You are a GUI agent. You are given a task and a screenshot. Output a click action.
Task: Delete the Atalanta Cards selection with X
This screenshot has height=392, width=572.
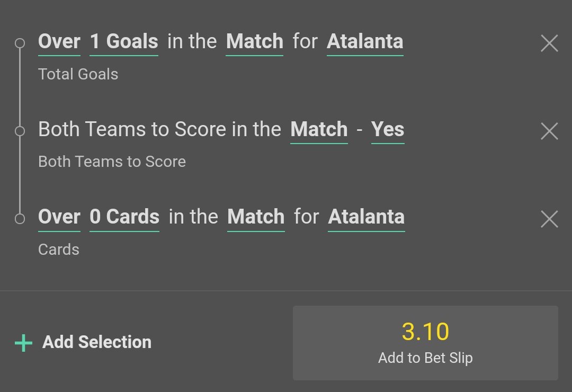549,219
